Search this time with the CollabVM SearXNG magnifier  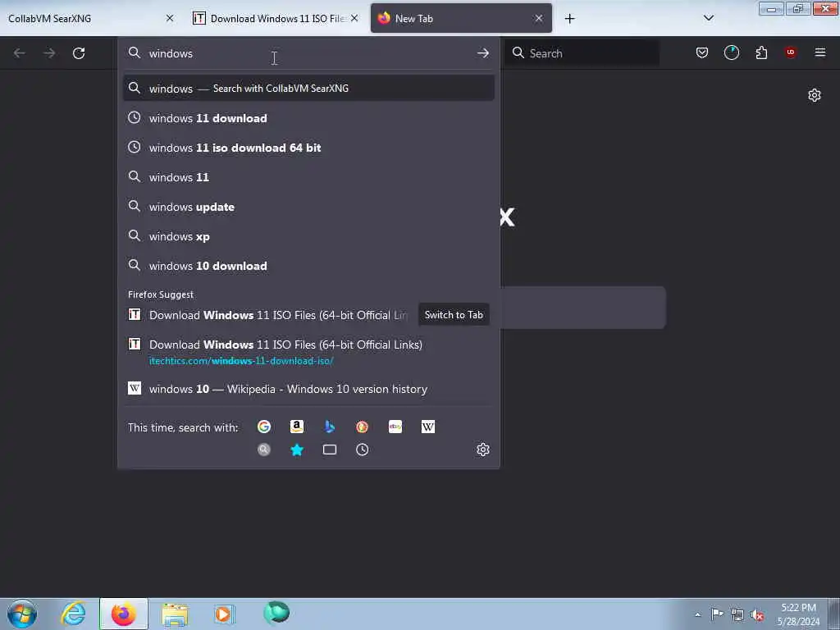point(264,450)
